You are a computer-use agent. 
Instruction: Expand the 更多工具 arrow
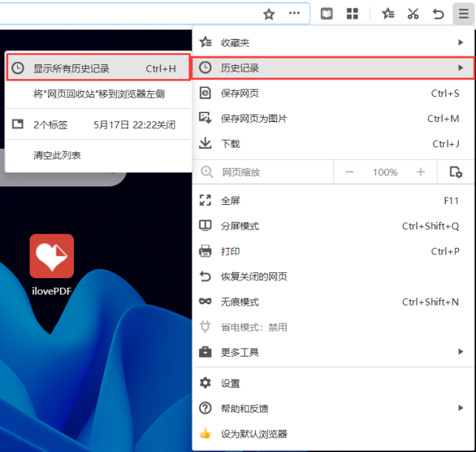pos(460,351)
